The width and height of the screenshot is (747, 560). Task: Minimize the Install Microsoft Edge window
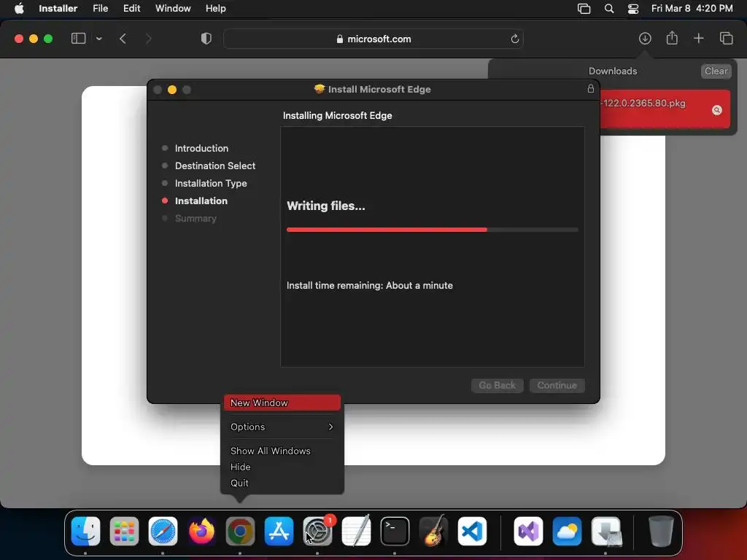pyautogui.click(x=172, y=90)
